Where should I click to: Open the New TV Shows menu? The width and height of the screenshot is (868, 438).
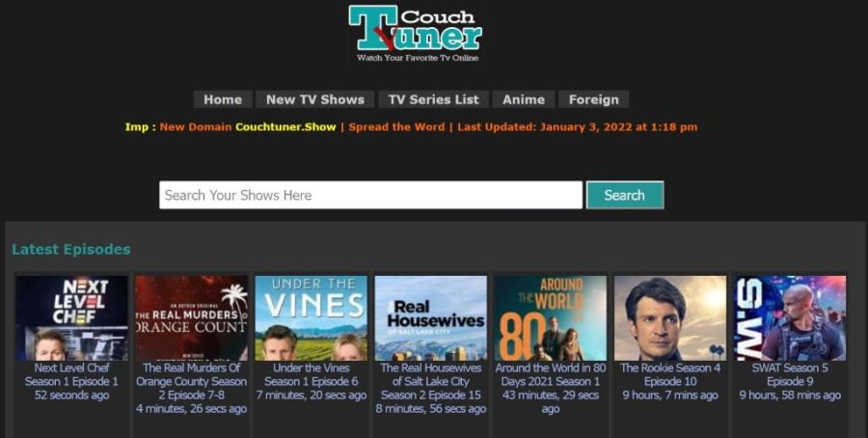pos(315,99)
